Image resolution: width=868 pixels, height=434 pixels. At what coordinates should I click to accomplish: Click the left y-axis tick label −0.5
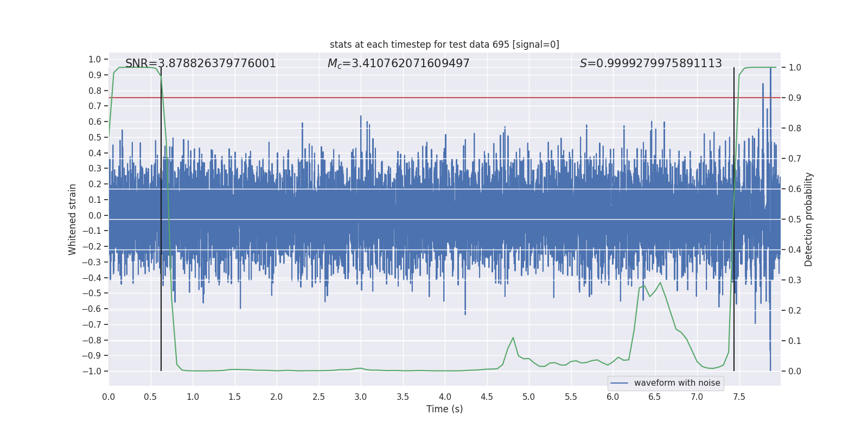click(92, 293)
